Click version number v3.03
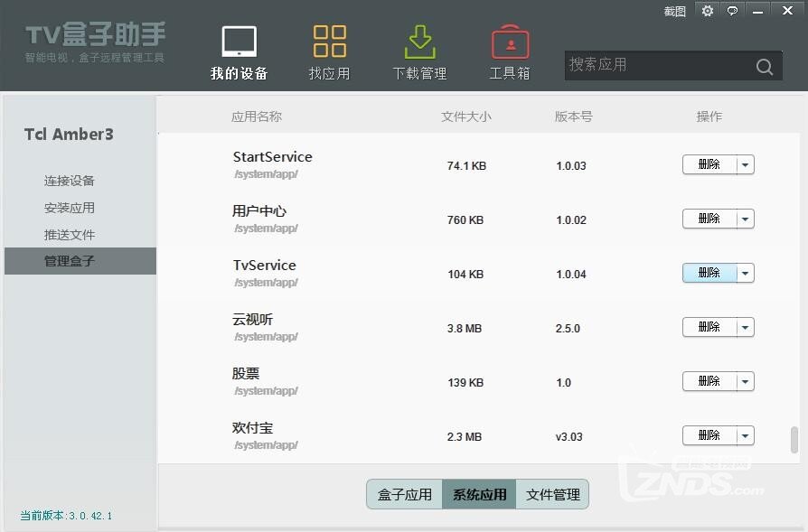808x532 pixels. [x=568, y=437]
